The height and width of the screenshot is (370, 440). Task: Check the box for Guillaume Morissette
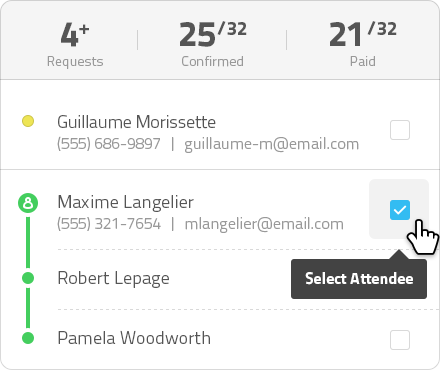tap(400, 130)
